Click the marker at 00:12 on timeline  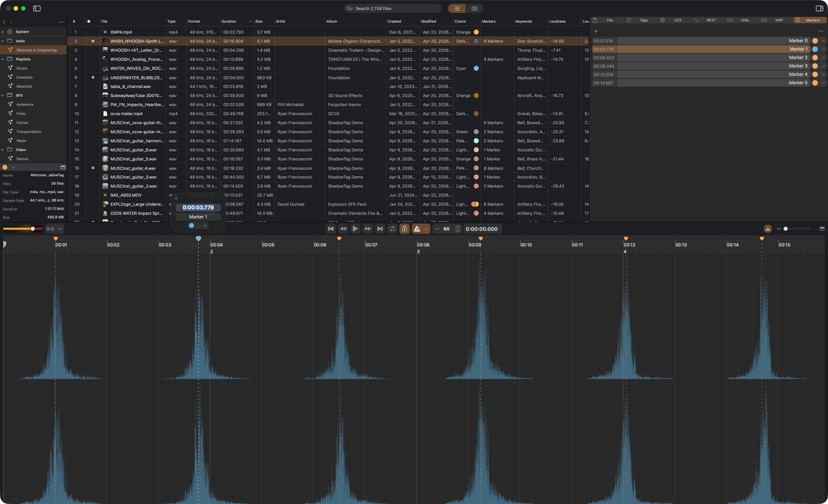click(x=626, y=239)
